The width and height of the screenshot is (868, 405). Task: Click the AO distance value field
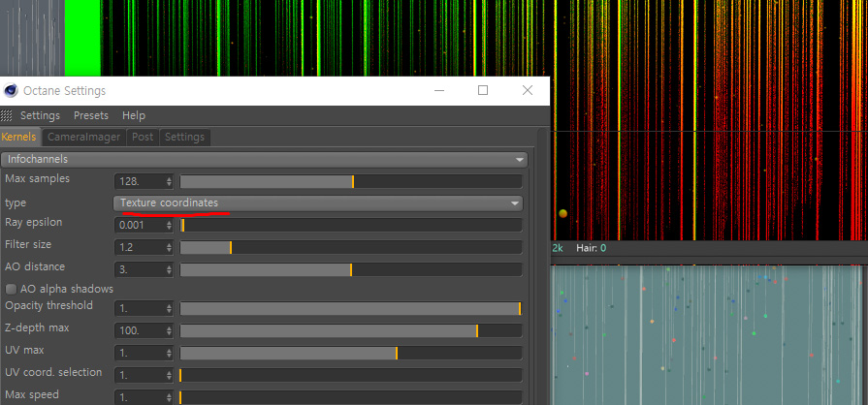click(140, 270)
